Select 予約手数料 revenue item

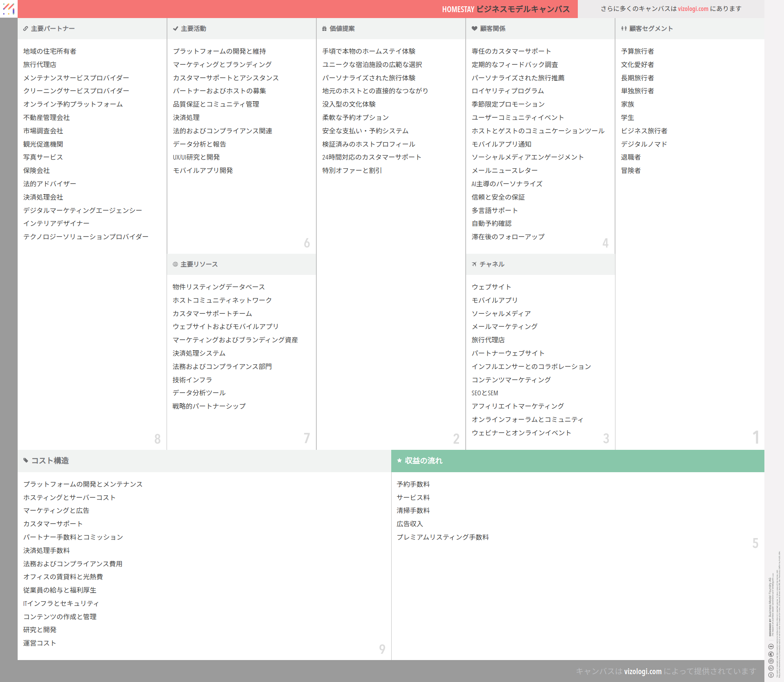pos(413,484)
